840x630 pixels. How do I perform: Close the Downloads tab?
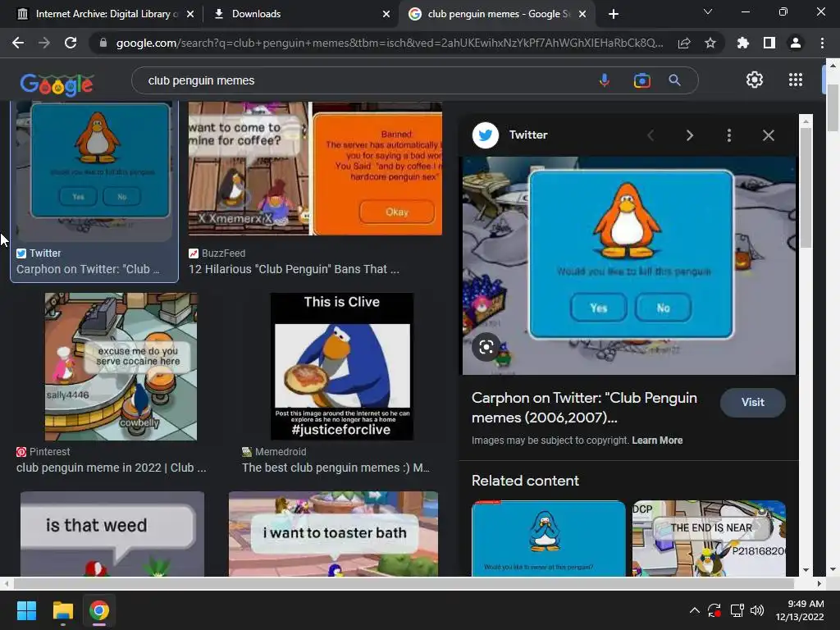(x=386, y=14)
